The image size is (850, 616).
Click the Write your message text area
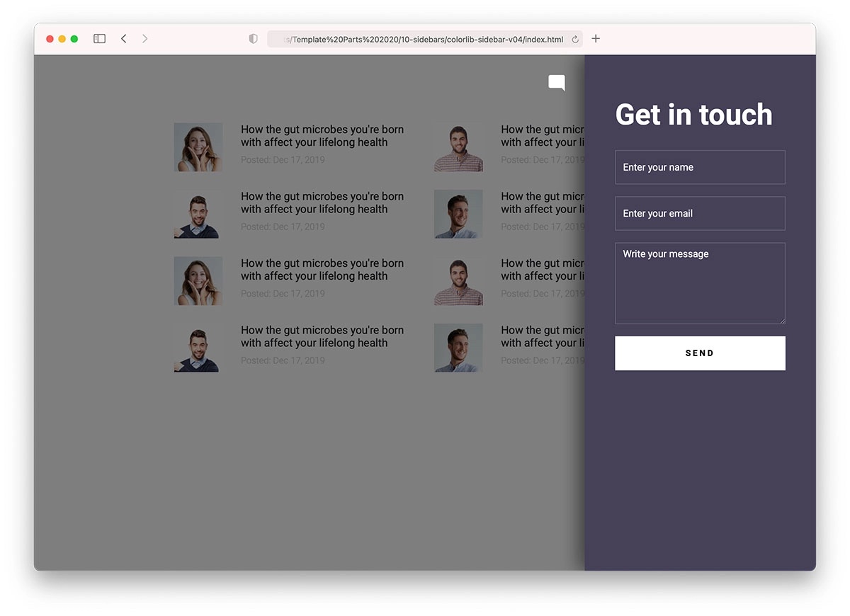(700, 283)
